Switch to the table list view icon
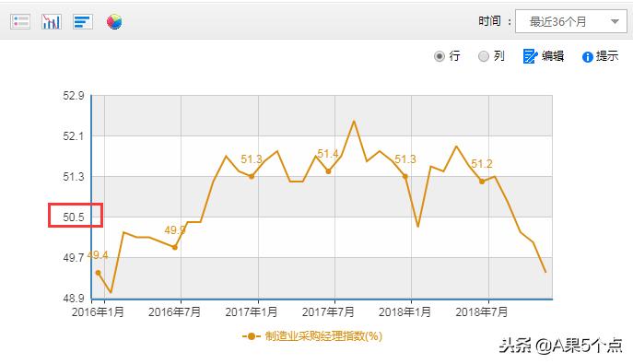The width and height of the screenshot is (633, 364). [20, 22]
